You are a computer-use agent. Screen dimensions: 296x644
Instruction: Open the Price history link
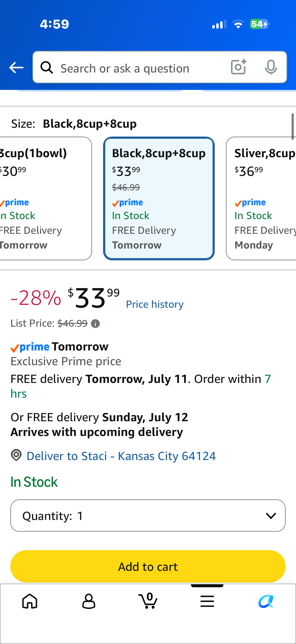pos(155,304)
